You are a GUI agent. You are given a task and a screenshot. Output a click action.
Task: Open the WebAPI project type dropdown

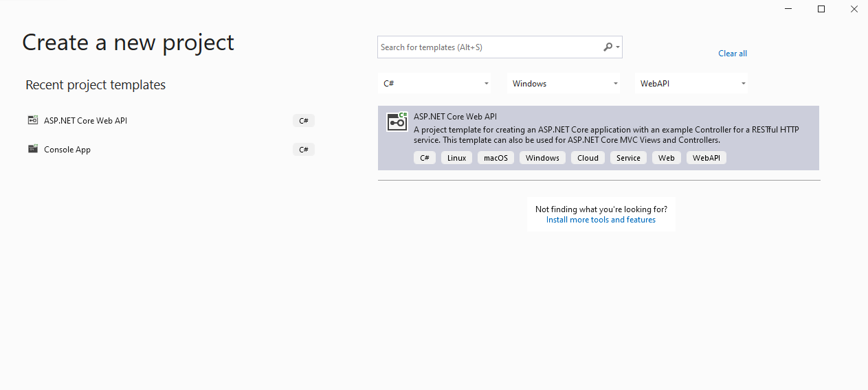pos(691,84)
